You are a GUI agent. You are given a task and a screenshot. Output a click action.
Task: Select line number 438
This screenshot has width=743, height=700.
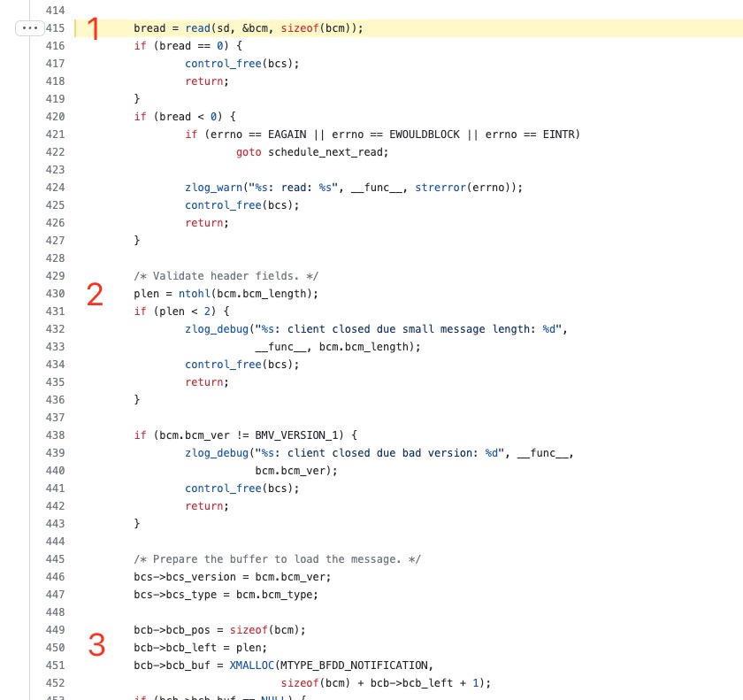[x=55, y=435]
